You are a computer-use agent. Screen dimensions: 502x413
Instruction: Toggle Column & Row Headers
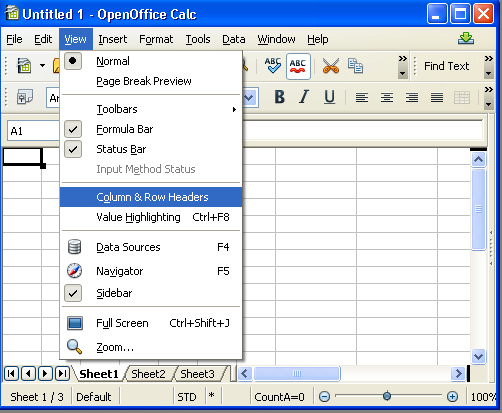pyautogui.click(x=151, y=197)
